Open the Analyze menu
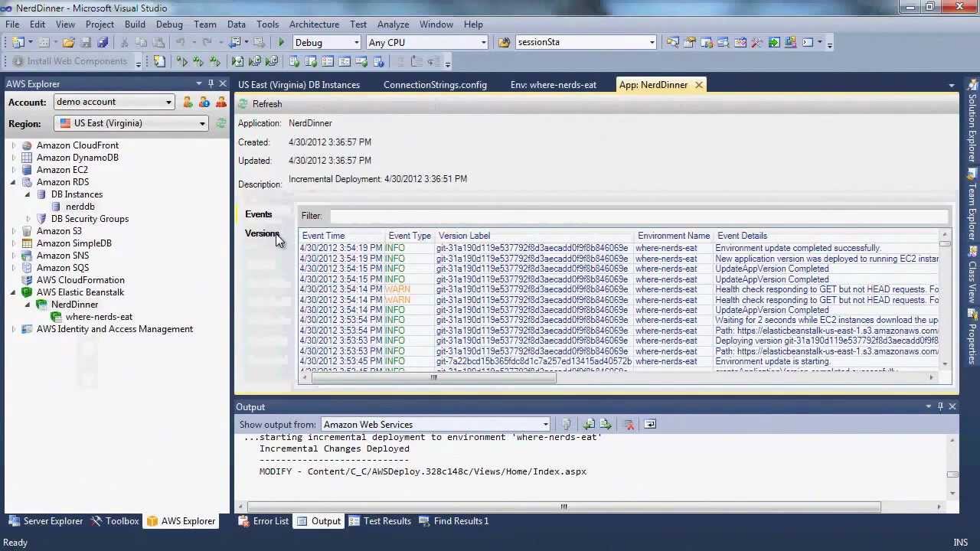The image size is (980, 551). click(393, 24)
